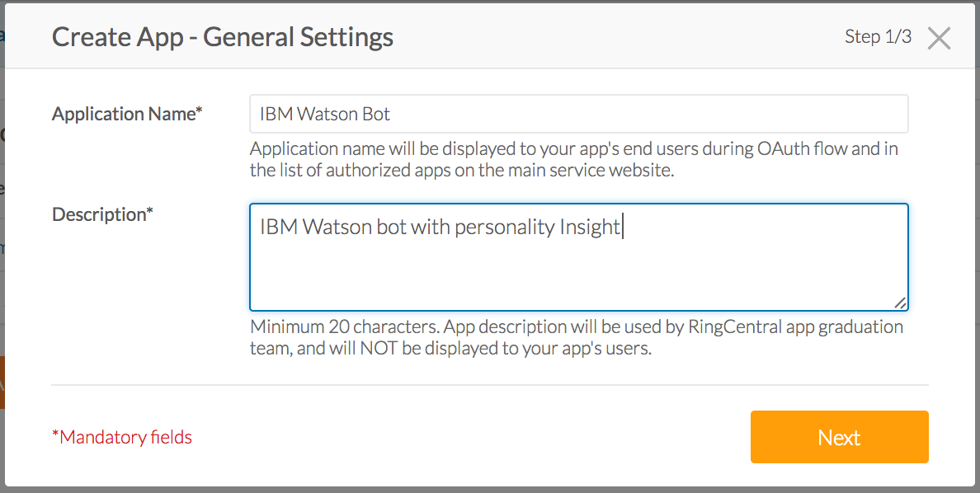
Task: Click the Step 1/3 indicator
Action: pos(878,37)
